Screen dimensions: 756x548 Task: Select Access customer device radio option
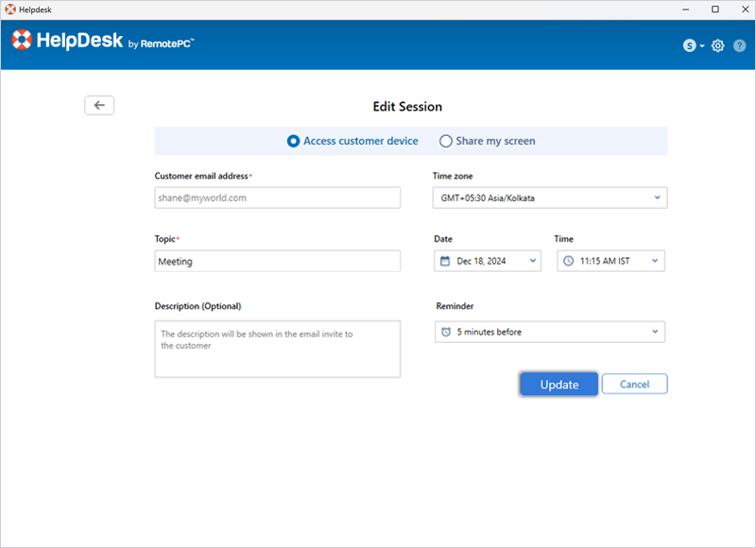pos(293,141)
